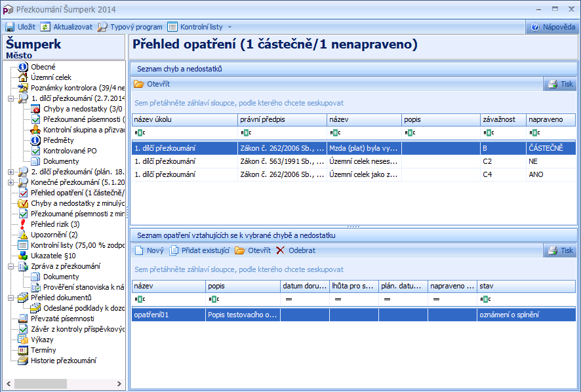The width and height of the screenshot is (581, 392).
Task: Click the red X icon of Odebrat
Action: coord(280,250)
